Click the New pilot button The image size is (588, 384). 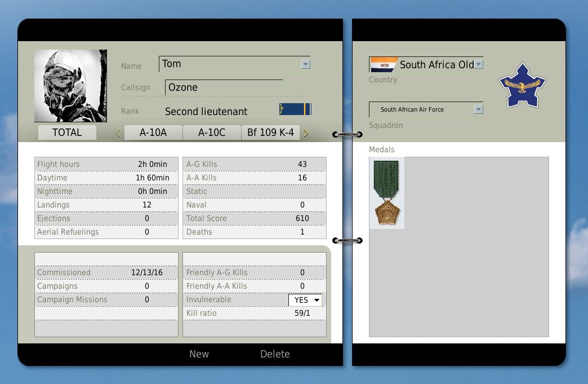(x=199, y=354)
